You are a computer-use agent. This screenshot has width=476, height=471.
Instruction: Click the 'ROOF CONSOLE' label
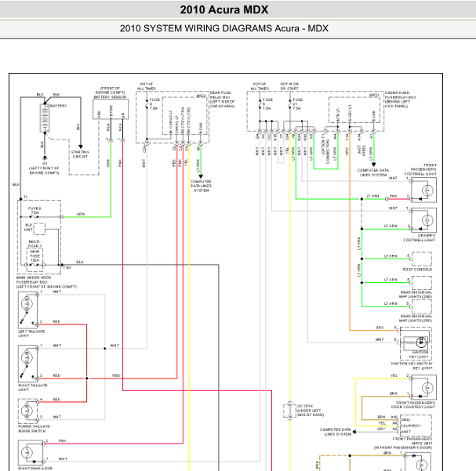coord(417,270)
